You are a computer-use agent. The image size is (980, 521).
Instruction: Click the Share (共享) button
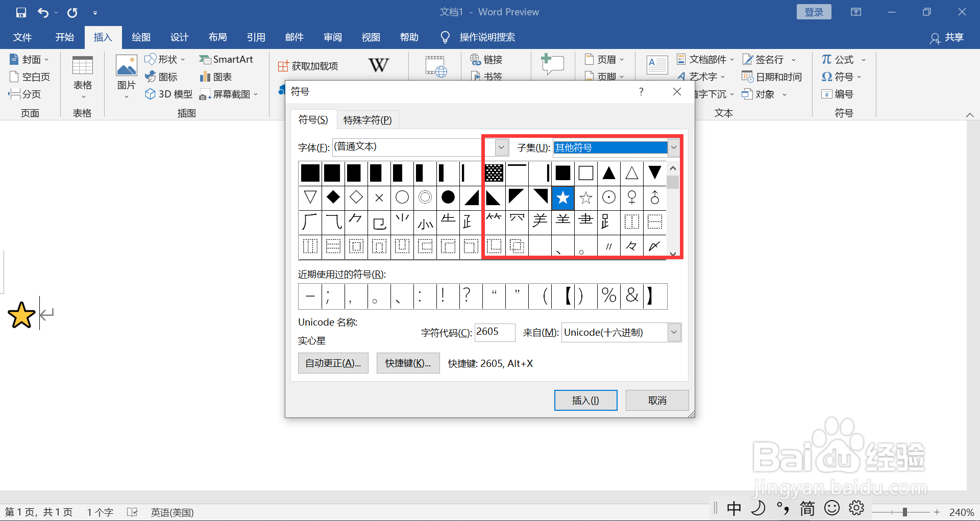click(947, 37)
